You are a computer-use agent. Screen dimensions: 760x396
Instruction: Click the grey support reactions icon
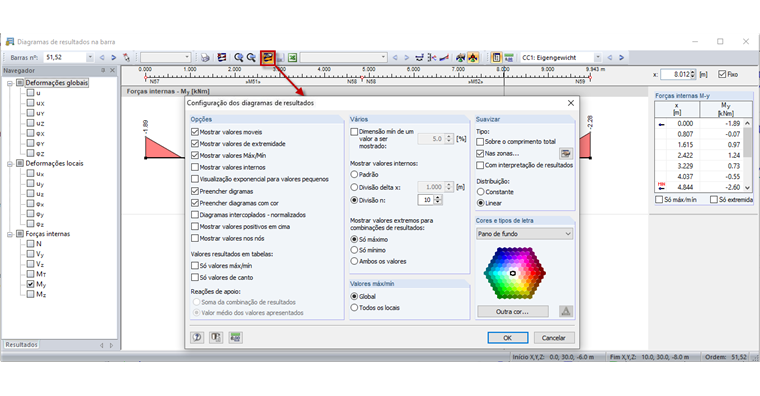(460, 58)
